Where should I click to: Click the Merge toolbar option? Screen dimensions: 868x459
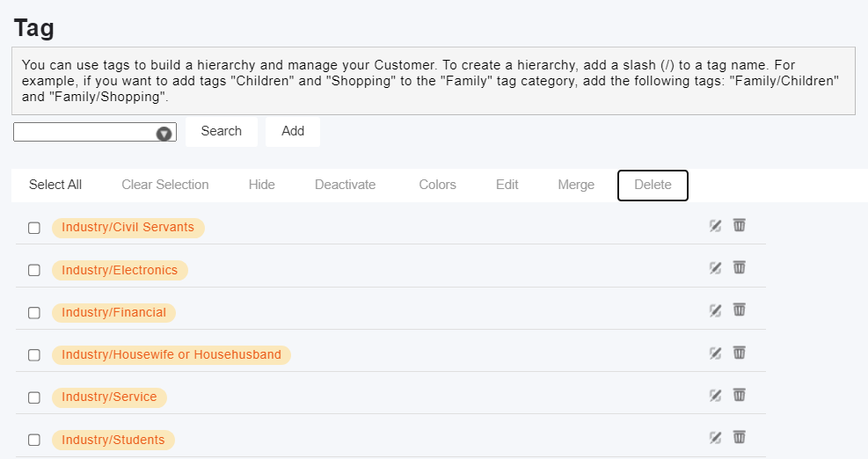click(x=576, y=185)
